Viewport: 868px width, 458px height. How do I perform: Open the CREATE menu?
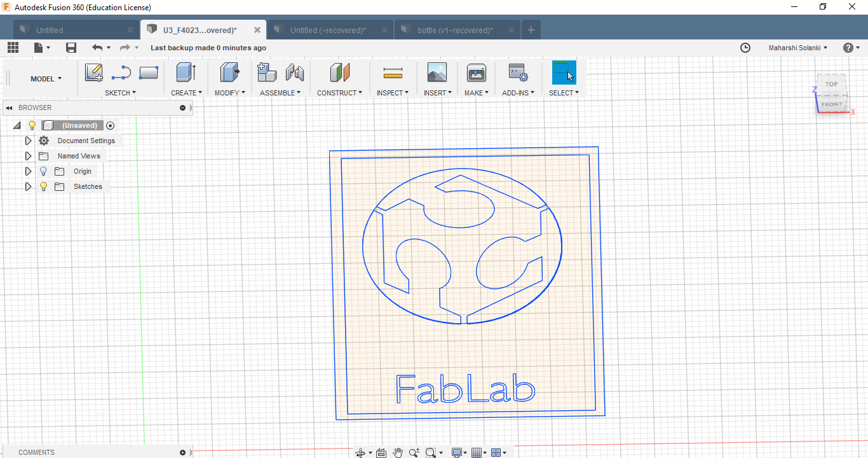[x=186, y=93]
